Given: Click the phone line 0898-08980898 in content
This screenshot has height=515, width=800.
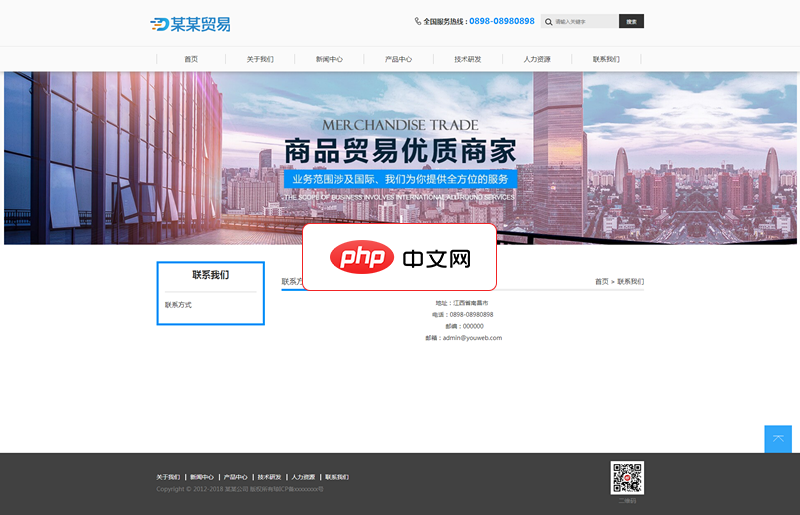Looking at the screenshot, I should click(x=462, y=314).
